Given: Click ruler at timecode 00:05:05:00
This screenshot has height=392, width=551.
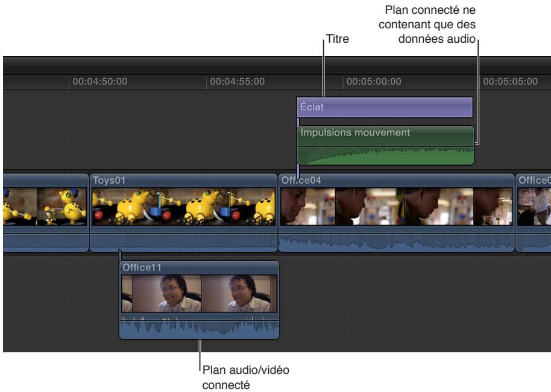Looking at the screenshot, I should coord(510,81).
